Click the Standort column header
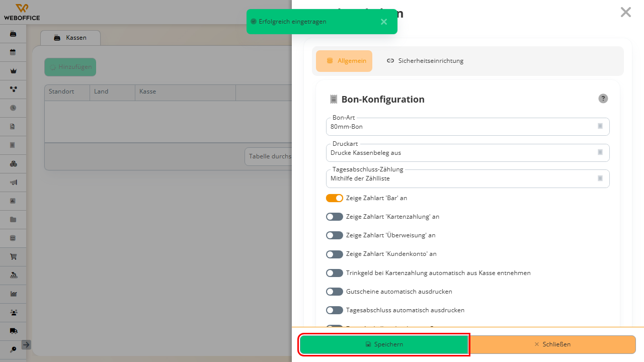Viewport: 644px width, 362px height. coord(67,93)
